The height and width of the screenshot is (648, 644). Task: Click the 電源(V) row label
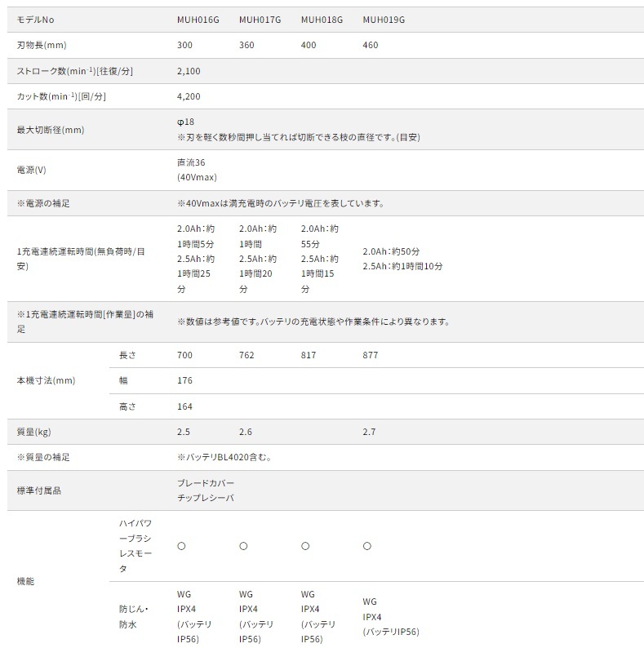pyautogui.click(x=31, y=170)
